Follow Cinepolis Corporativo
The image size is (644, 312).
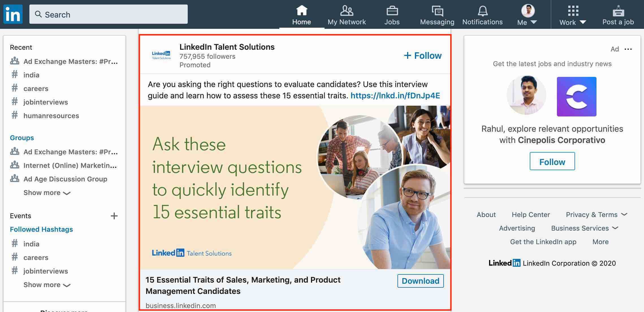[552, 161]
